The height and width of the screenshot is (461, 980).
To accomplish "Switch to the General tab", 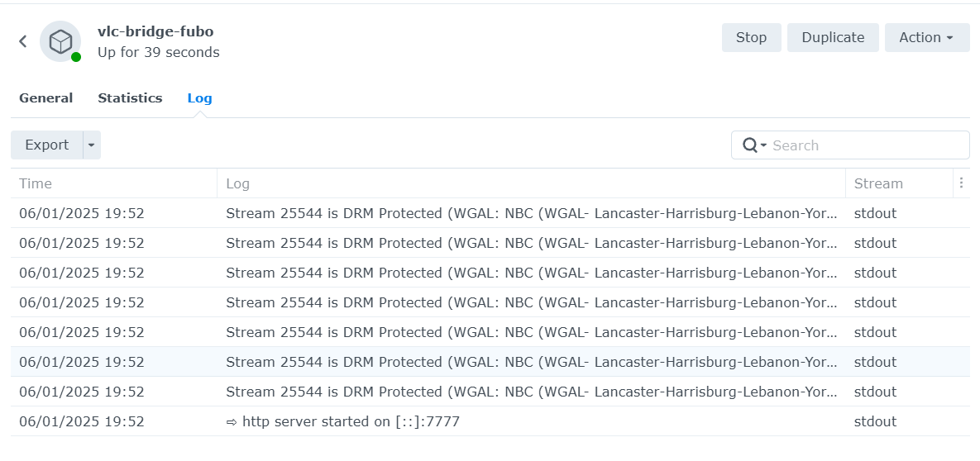I will (46, 98).
